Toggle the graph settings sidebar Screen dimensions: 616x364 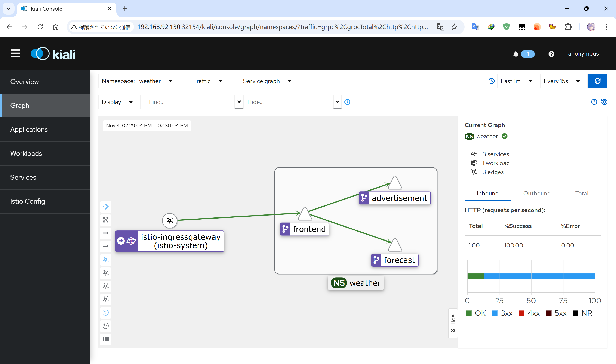(x=605, y=102)
